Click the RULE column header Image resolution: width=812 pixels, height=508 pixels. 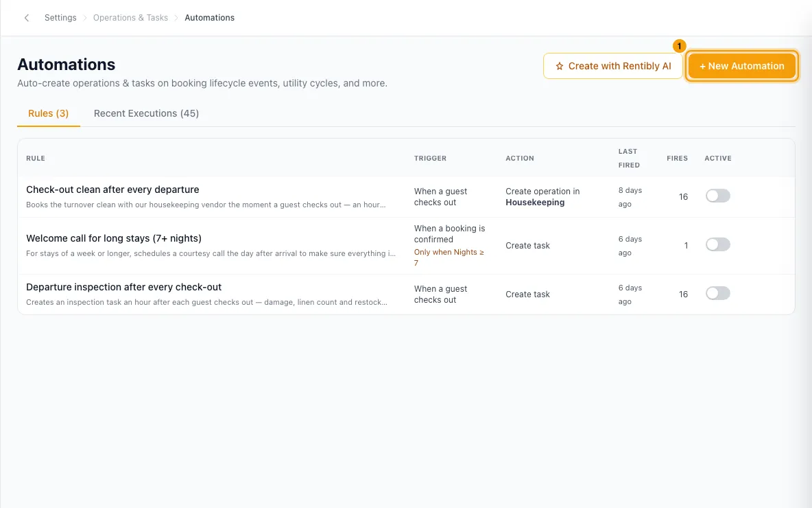36,159
